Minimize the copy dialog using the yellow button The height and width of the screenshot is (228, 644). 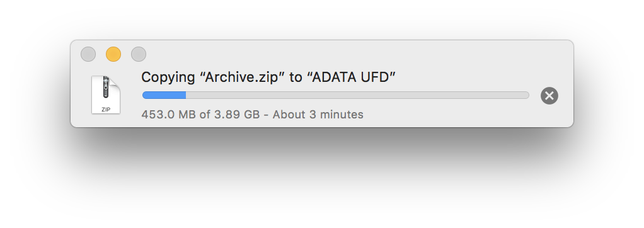[x=113, y=54]
